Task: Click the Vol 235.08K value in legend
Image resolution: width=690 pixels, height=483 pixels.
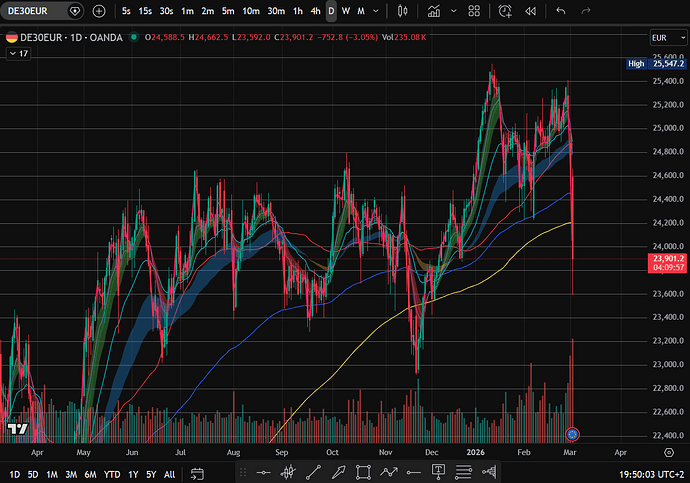Action: 404,37
